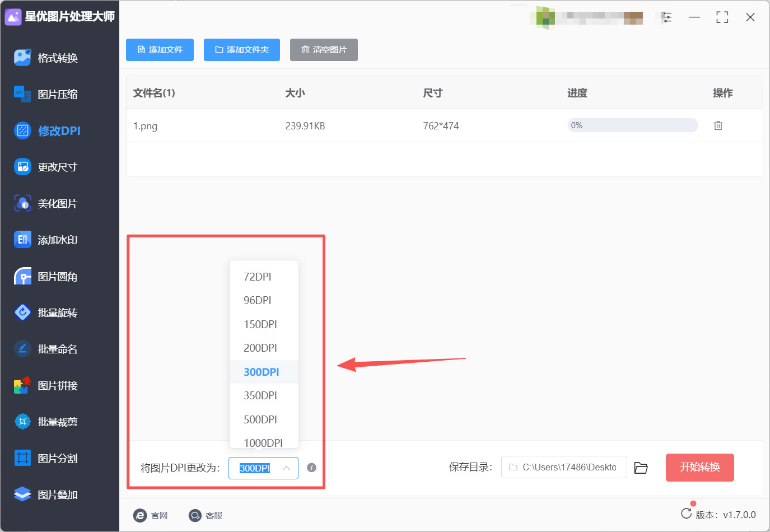Select the 1.png file name
The image size is (770, 532).
145,126
